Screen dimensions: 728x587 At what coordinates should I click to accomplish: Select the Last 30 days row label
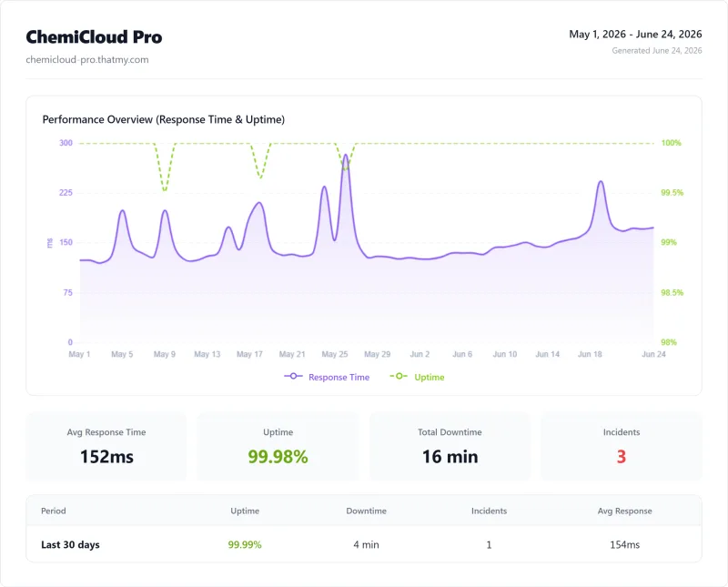click(x=70, y=545)
